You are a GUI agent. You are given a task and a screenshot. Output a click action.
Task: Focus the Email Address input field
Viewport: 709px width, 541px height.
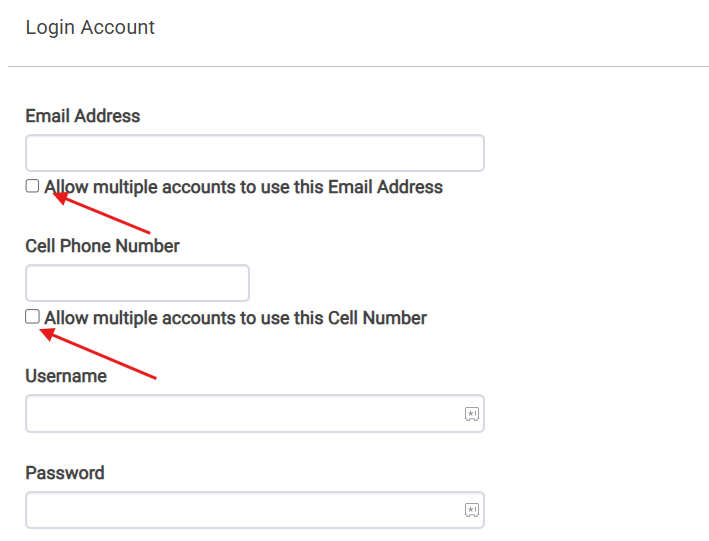[254, 154]
